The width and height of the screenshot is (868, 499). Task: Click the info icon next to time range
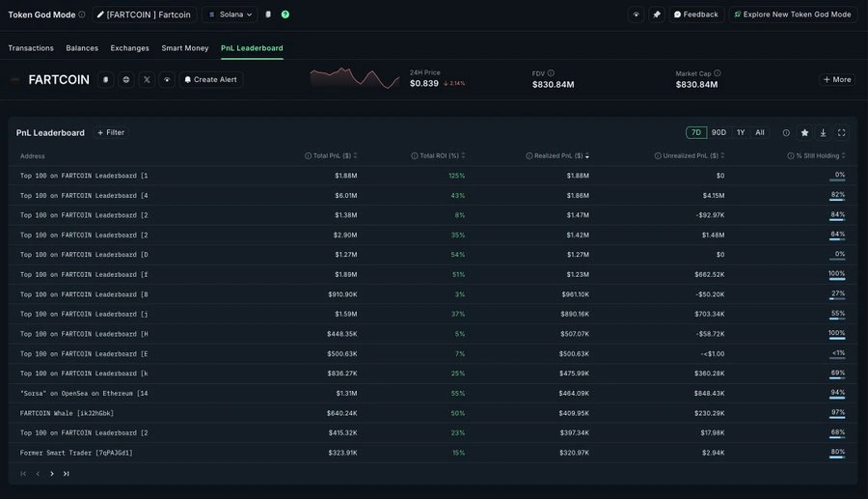[x=786, y=133]
